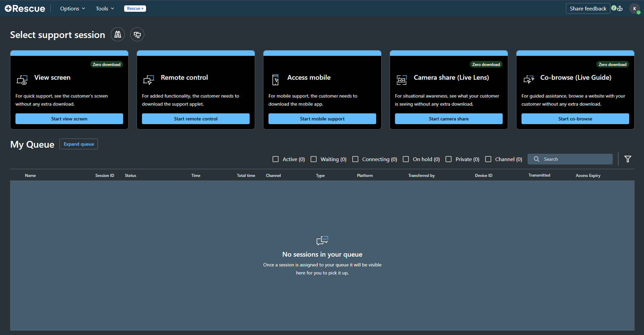
Task: Click Share feedback button
Action: pos(588,8)
